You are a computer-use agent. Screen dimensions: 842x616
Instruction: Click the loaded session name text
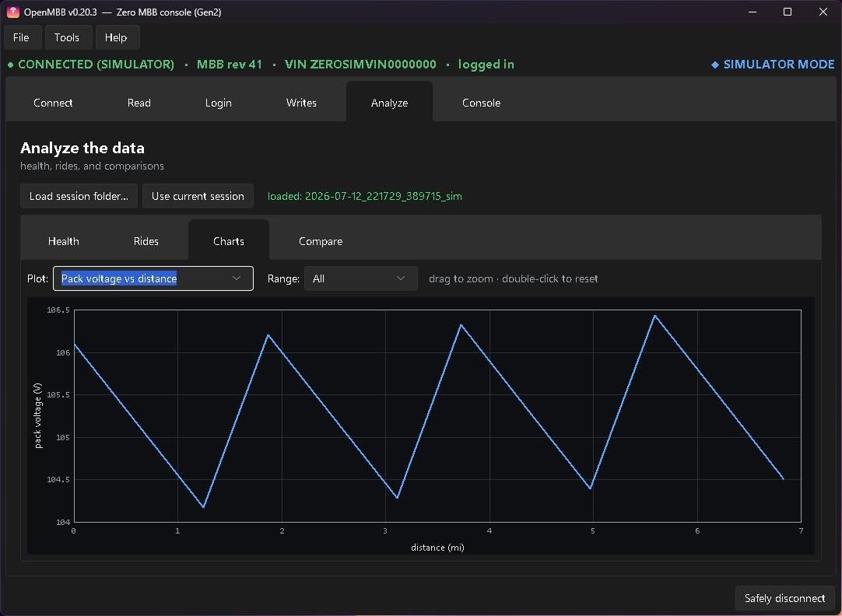(x=365, y=197)
